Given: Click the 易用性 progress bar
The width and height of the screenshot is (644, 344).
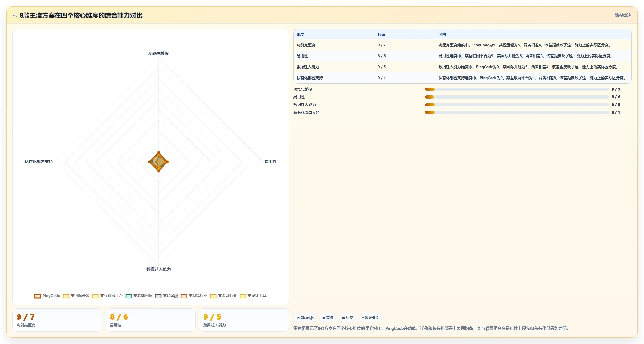Looking at the screenshot, I should pyautogui.click(x=517, y=97).
